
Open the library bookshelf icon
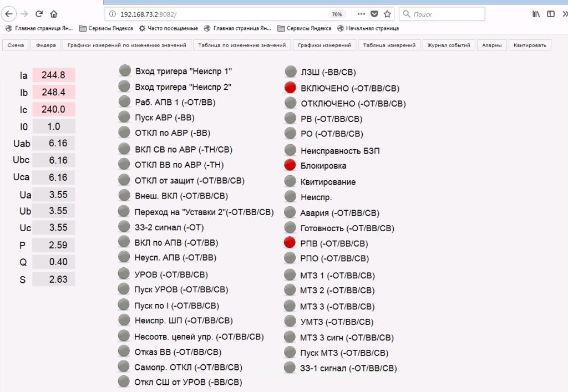coord(536,14)
